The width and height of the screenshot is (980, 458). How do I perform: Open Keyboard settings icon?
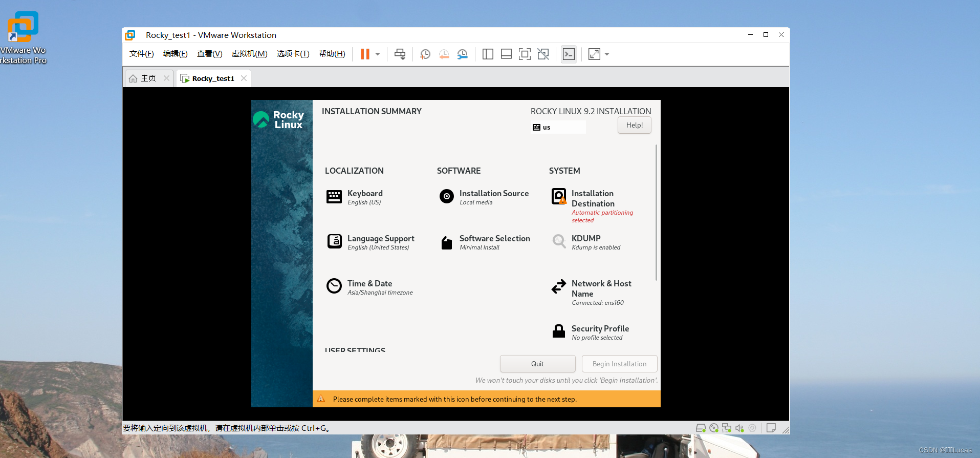334,197
